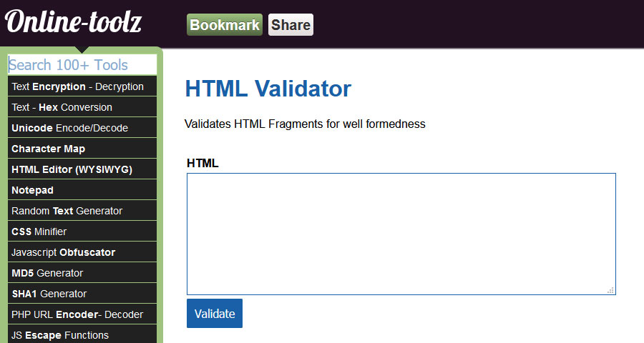Select PHP URL Encoder- Decoder
This screenshot has height=343, width=644.
tap(82, 314)
